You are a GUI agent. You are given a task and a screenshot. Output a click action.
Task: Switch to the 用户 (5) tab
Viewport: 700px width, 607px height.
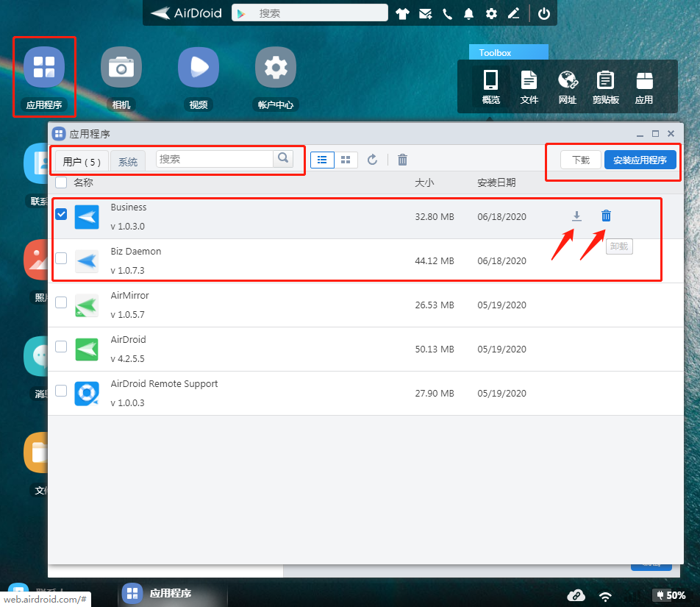(x=82, y=161)
